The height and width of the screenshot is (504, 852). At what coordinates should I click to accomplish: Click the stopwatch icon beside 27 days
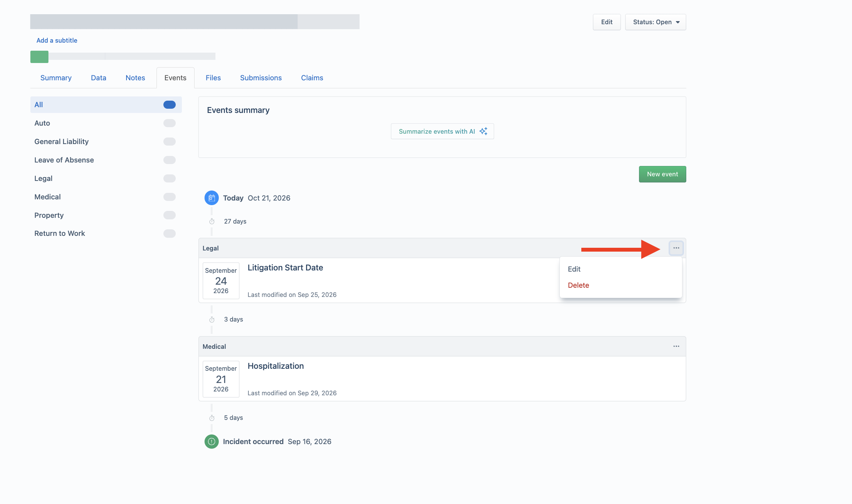pos(212,221)
